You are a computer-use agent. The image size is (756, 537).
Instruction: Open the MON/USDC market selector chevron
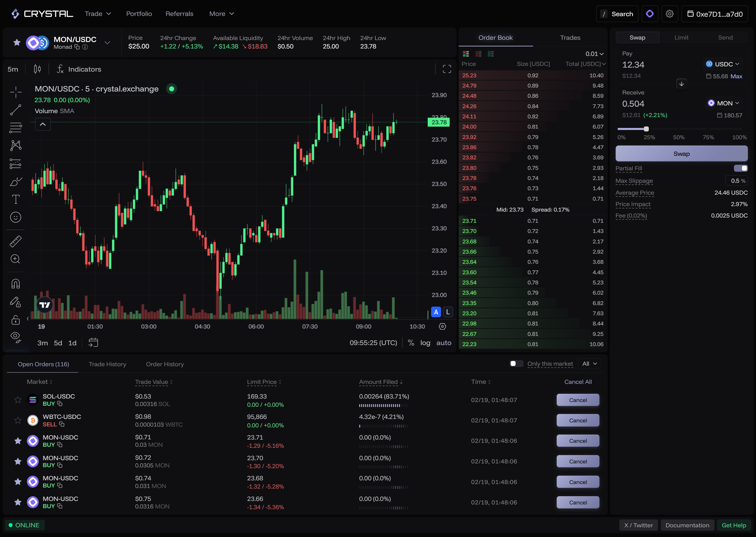click(107, 43)
